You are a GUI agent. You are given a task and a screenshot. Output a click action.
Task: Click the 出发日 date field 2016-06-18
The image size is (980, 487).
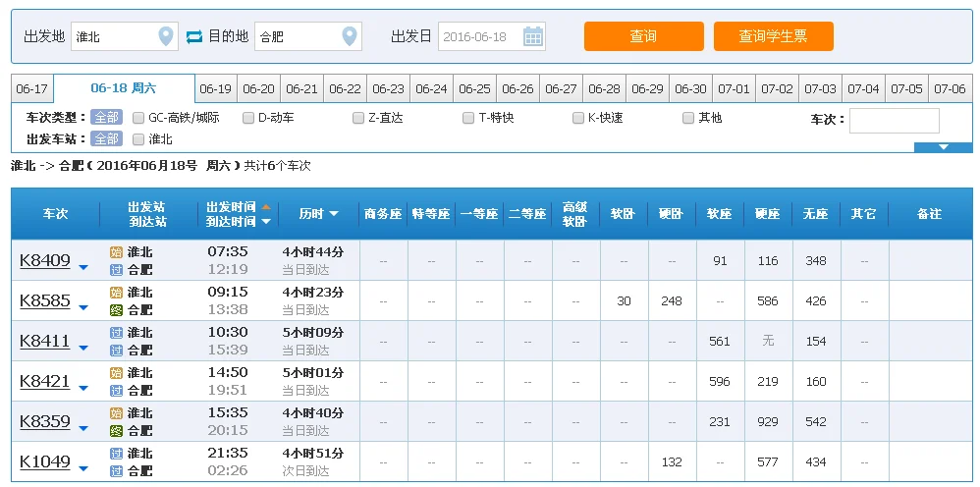point(492,36)
